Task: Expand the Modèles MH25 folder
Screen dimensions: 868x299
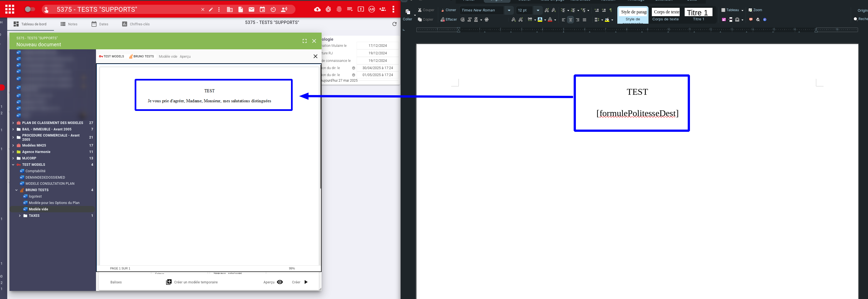Action: coord(13,145)
